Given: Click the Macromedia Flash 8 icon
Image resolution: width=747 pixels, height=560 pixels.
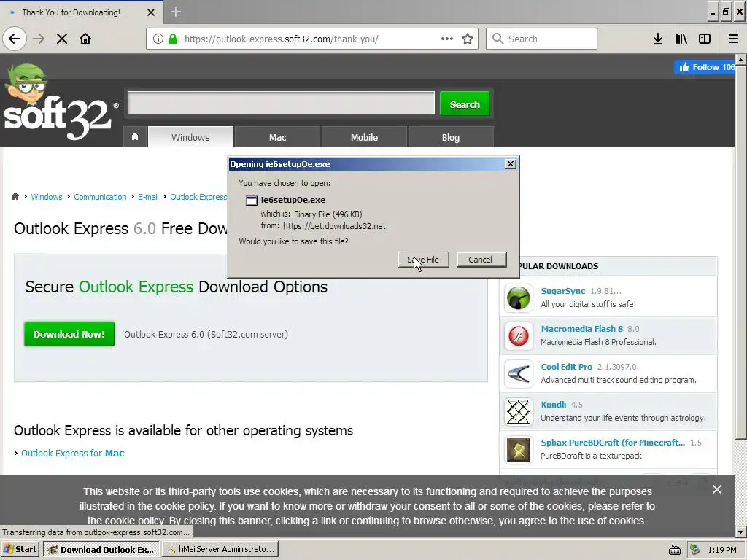Looking at the screenshot, I should point(519,335).
